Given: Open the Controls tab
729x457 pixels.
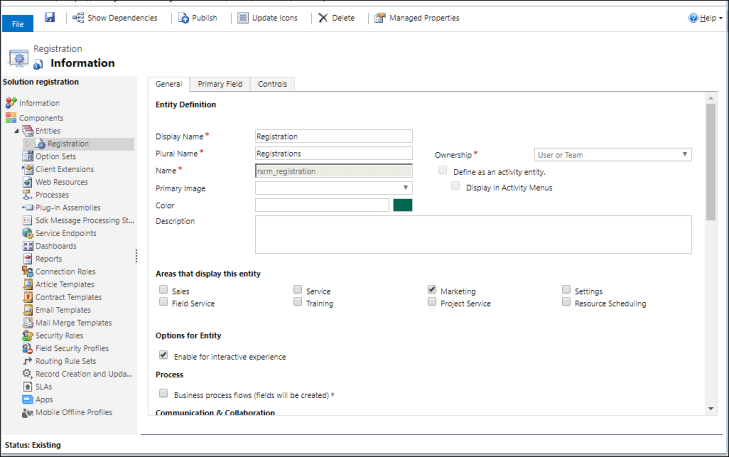Looking at the screenshot, I should pyautogui.click(x=272, y=84).
